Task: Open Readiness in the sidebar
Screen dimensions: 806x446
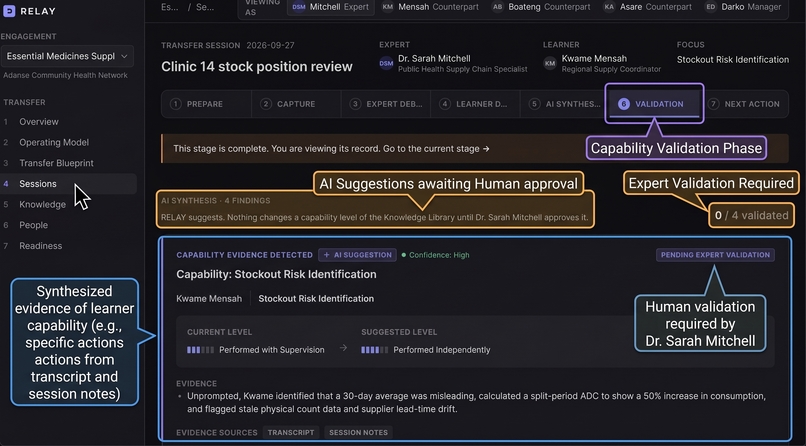Action: click(x=41, y=246)
